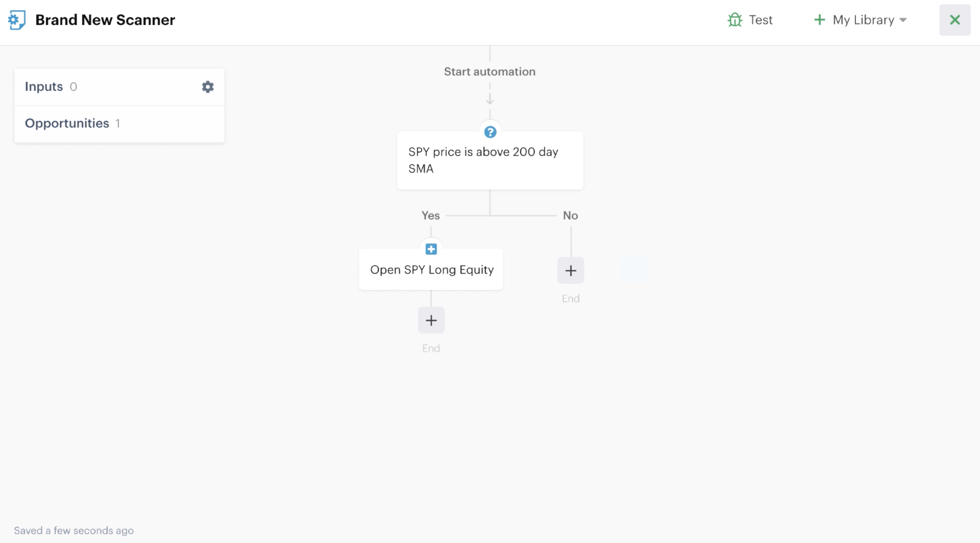Screen dimensions: 980x543
Task: Expand the My Library dropdown arrow
Action: pos(903,20)
